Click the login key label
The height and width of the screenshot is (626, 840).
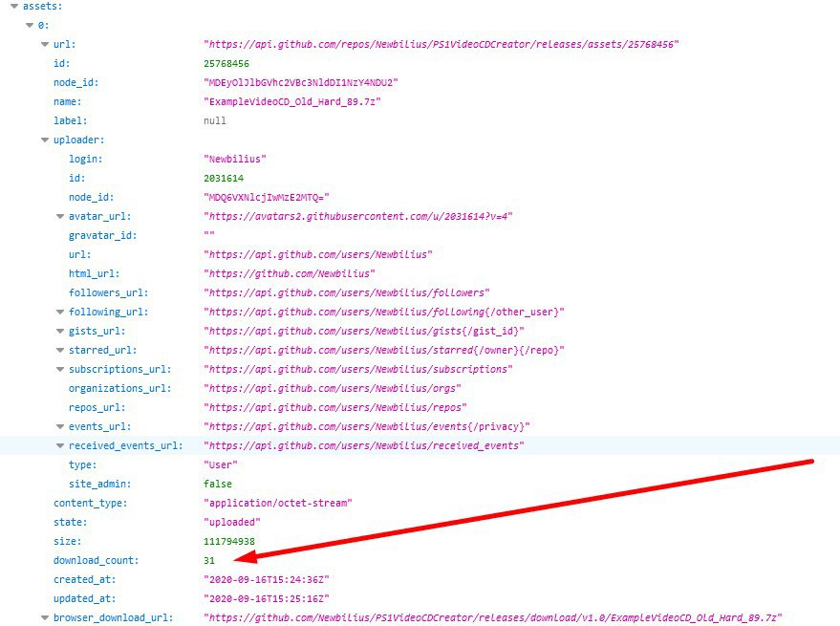(x=85, y=160)
